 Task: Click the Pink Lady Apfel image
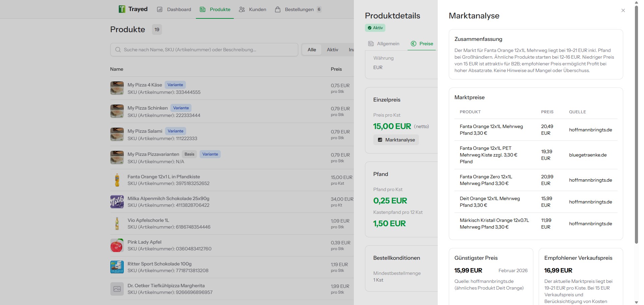coord(117,245)
